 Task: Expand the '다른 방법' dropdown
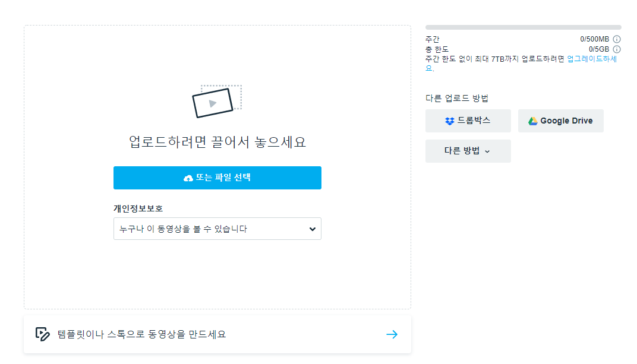[468, 151]
